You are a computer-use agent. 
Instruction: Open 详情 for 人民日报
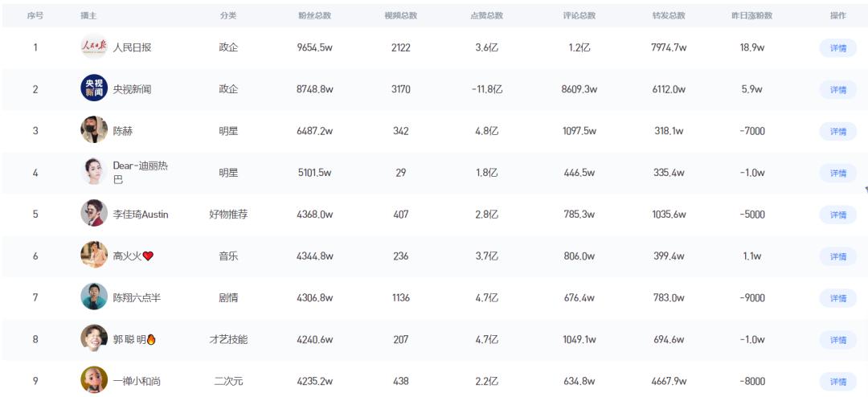point(837,48)
